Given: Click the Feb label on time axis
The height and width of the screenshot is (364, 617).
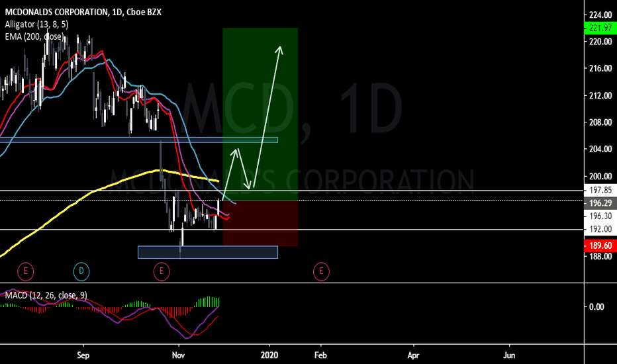Looking at the screenshot, I should [x=320, y=355].
